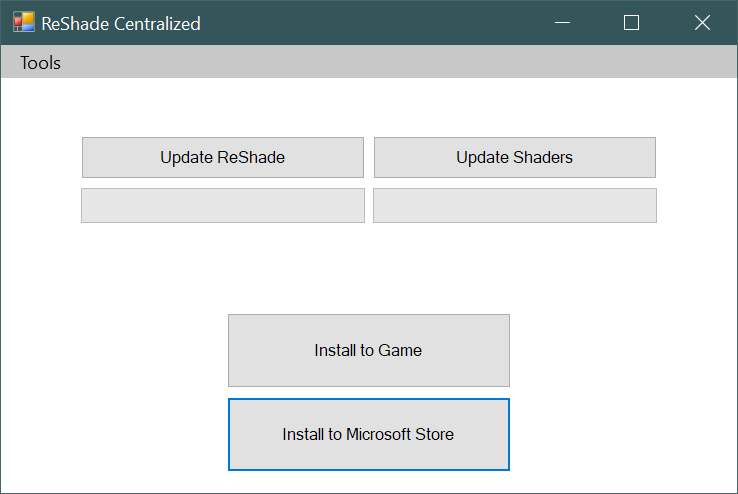The height and width of the screenshot is (494, 738).
Task: Click the progress bar under Update Shaders
Action: tap(514, 206)
